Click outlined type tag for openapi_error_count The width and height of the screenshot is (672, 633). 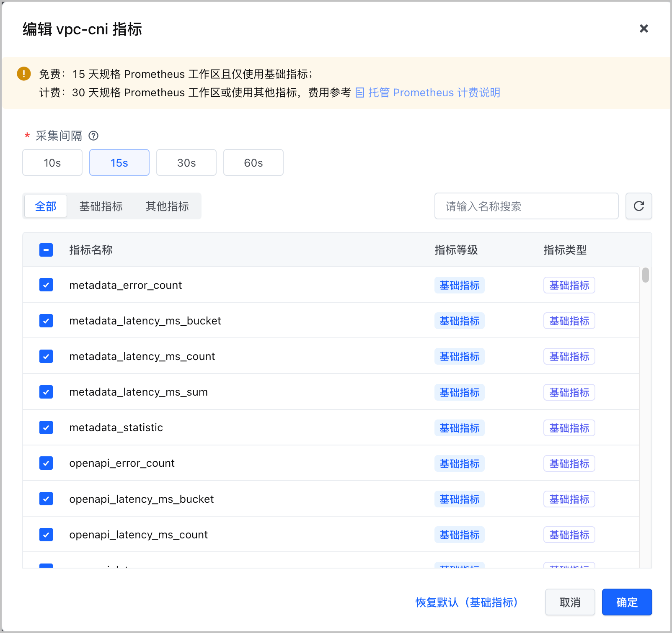[569, 463]
